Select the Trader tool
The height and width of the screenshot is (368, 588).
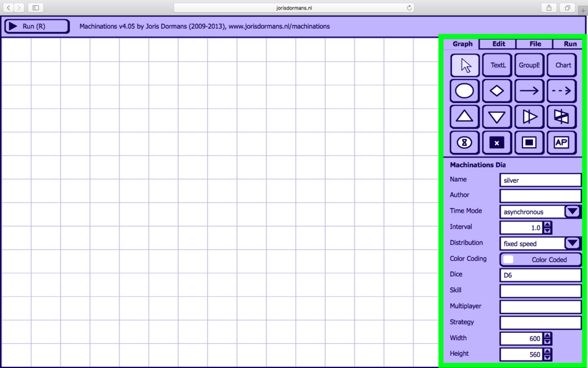pos(562,117)
